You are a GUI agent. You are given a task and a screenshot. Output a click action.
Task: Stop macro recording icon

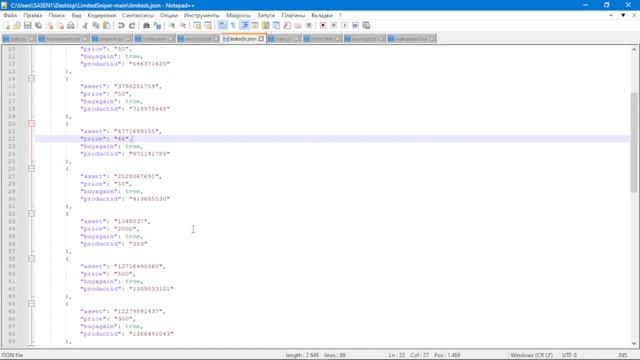[333, 25]
